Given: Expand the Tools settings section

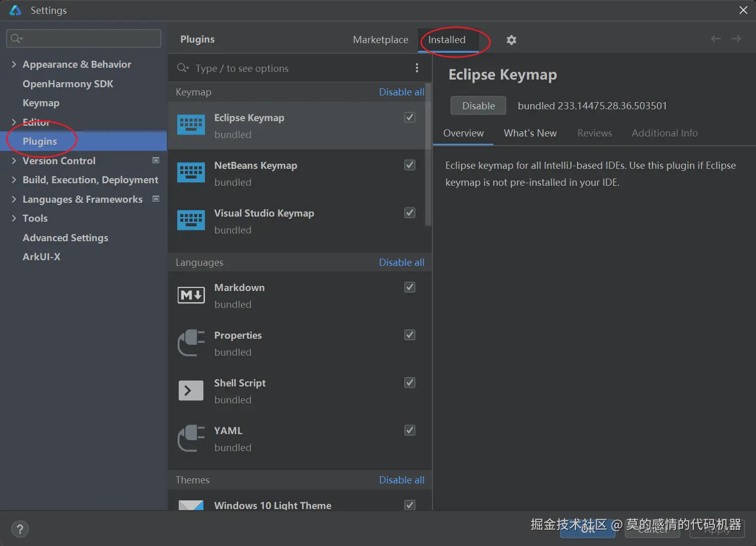Looking at the screenshot, I should 14,218.
